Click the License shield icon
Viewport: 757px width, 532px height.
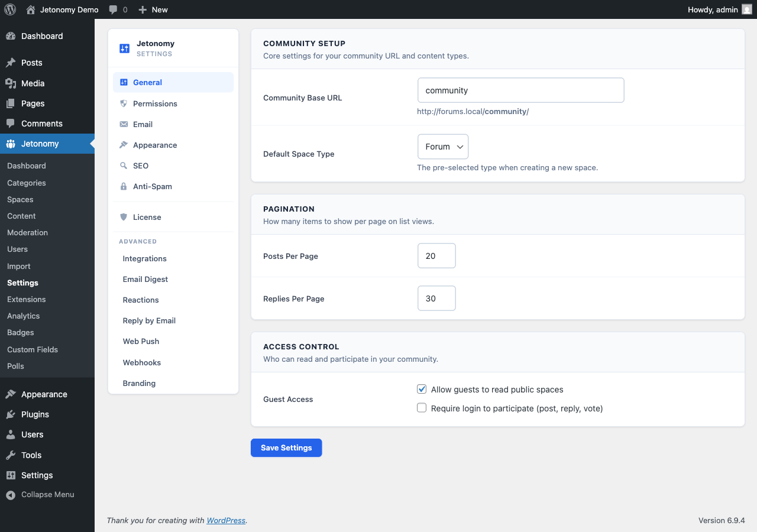click(x=124, y=217)
